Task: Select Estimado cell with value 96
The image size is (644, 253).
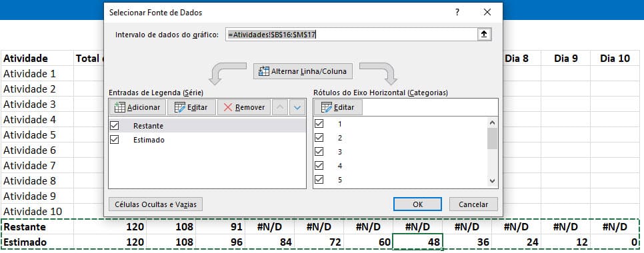Action: tap(221, 242)
